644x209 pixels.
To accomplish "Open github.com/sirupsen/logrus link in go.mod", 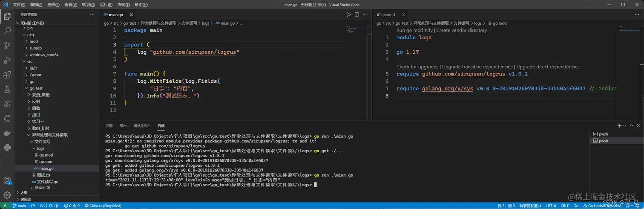I will [463, 74].
